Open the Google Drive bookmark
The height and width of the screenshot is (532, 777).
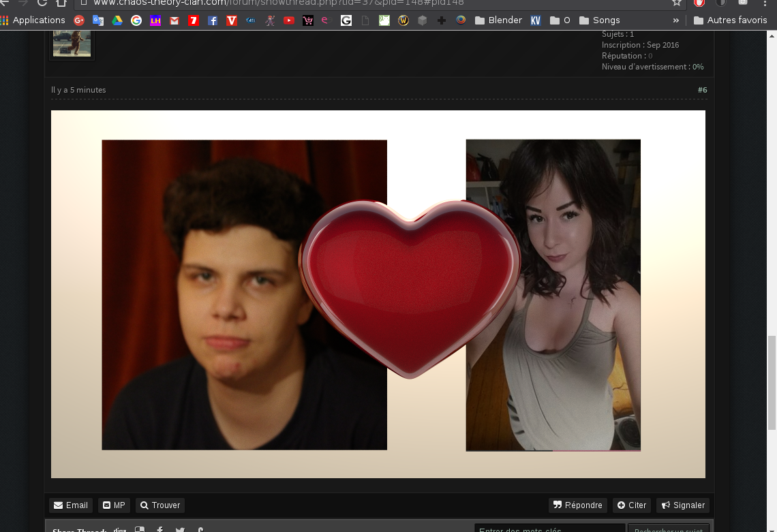coord(117,20)
